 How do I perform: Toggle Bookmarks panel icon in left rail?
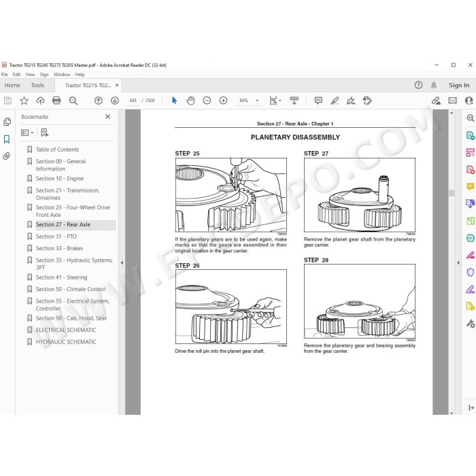tap(7, 139)
